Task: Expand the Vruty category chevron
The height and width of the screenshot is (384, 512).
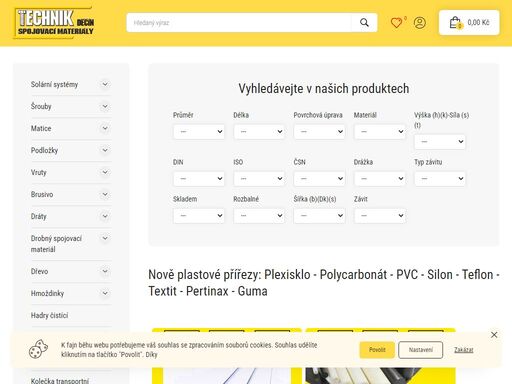Action: (x=105, y=172)
